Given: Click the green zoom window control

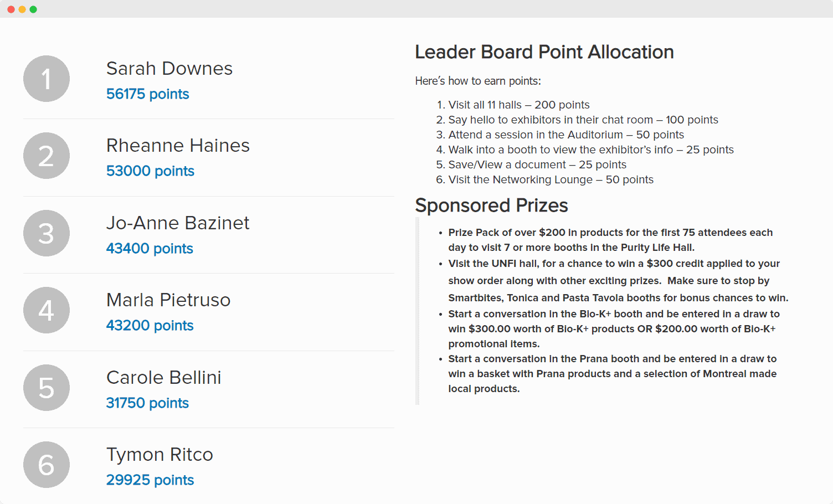Looking at the screenshot, I should click(34, 9).
